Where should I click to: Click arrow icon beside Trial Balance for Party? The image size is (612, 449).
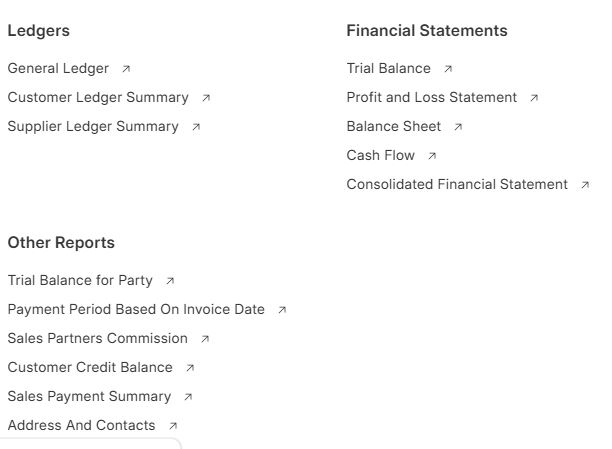[x=170, y=281]
